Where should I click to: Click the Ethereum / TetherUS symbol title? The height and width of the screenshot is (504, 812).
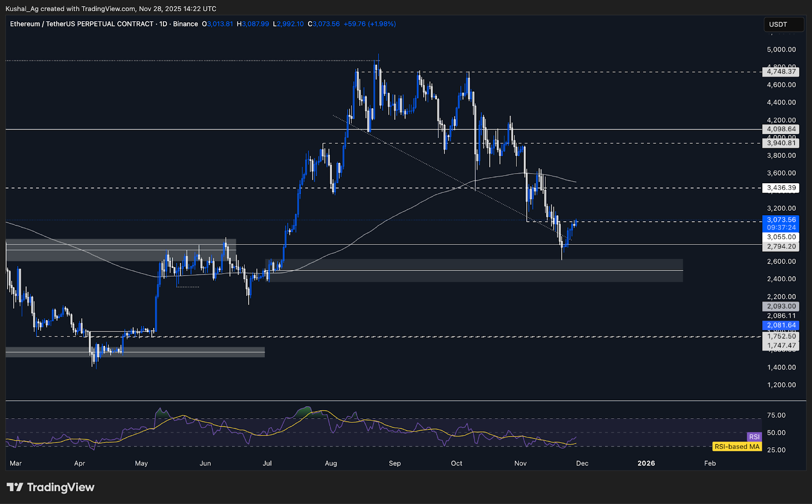tap(81, 24)
